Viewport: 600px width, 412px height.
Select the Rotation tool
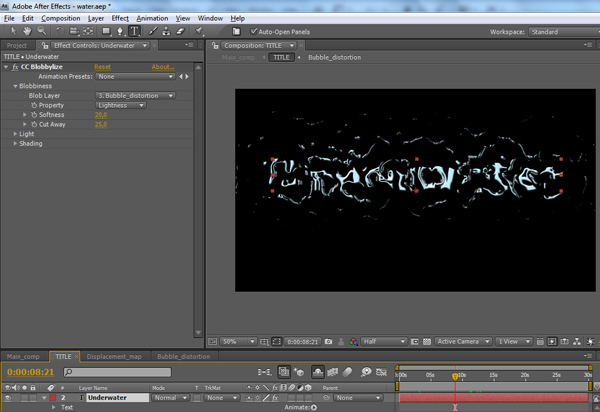[60, 31]
